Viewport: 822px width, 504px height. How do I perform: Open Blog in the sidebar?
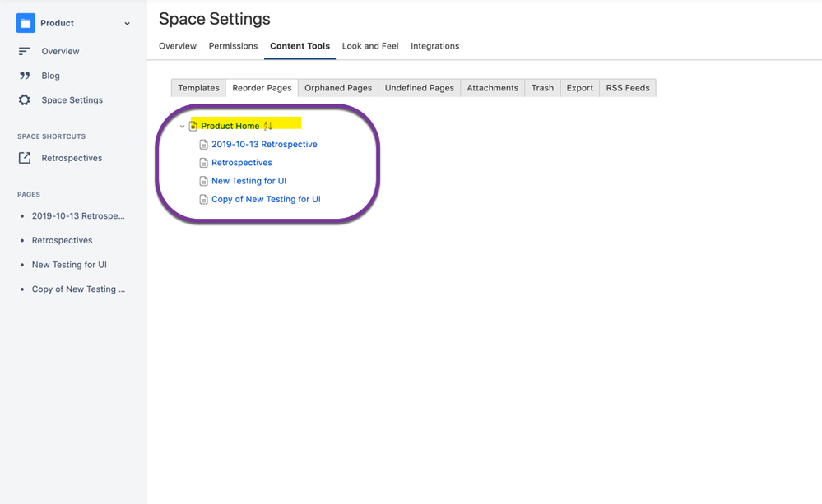click(50, 76)
